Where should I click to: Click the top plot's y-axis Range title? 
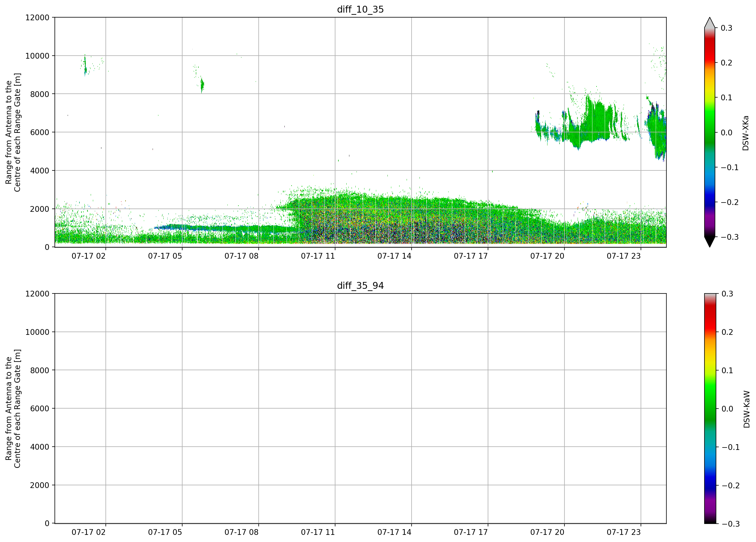[x=13, y=132]
